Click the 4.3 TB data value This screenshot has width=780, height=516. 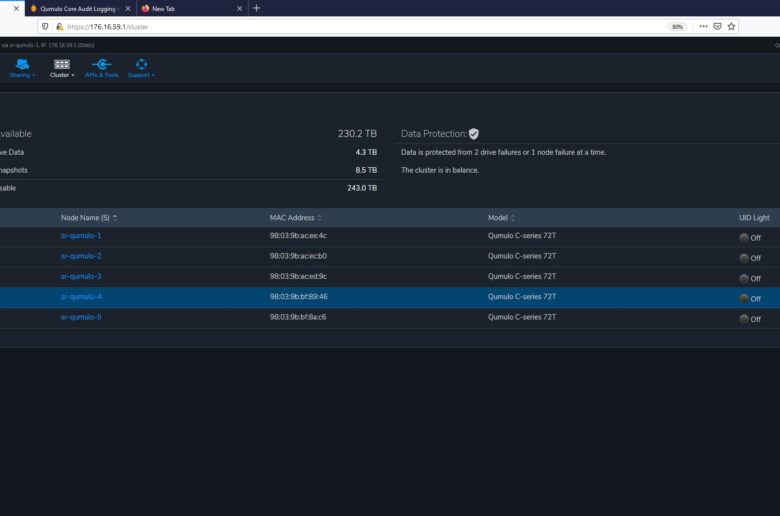(x=366, y=152)
